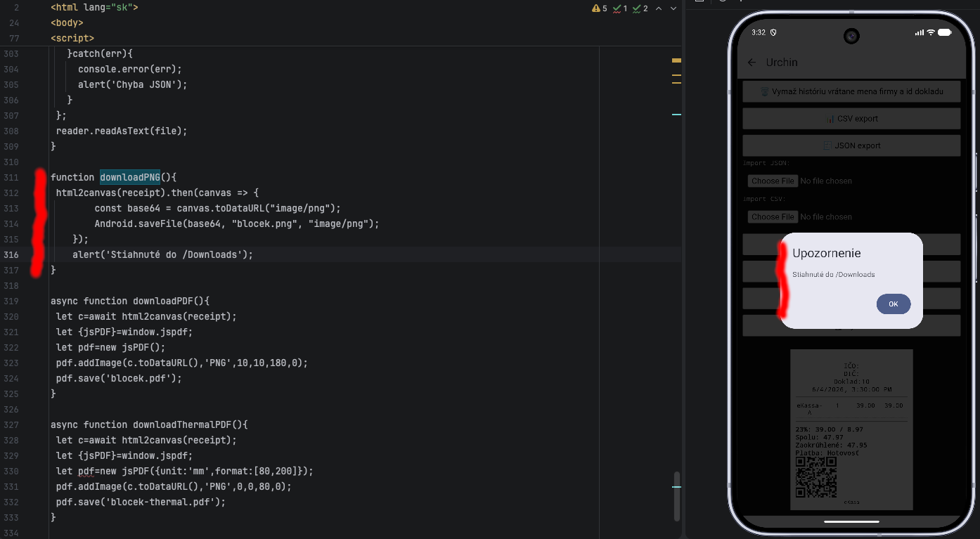Click the weak warning indicator showing 1
Screen dimensions: 980x539
tap(619, 8)
